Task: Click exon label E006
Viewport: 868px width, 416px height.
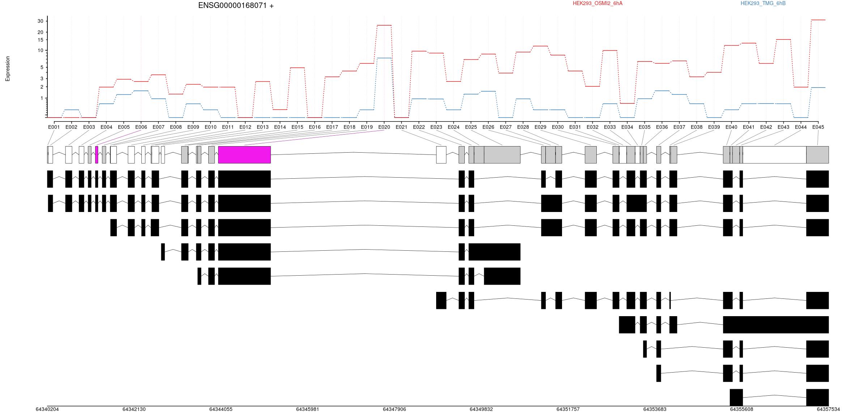Action: (141, 127)
